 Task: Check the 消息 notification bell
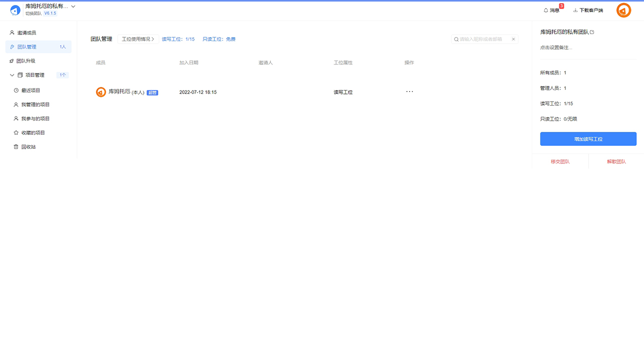pyautogui.click(x=552, y=10)
